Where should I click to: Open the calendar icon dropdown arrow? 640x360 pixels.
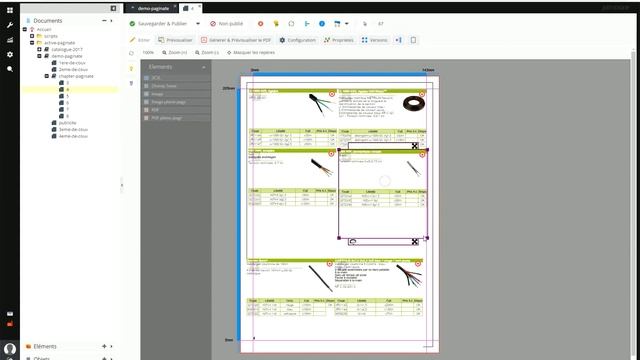[347, 24]
